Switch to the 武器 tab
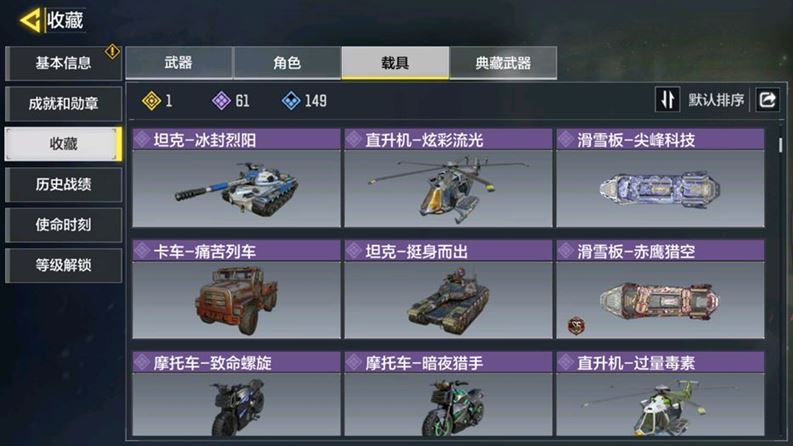The height and width of the screenshot is (446, 793). pos(179,63)
